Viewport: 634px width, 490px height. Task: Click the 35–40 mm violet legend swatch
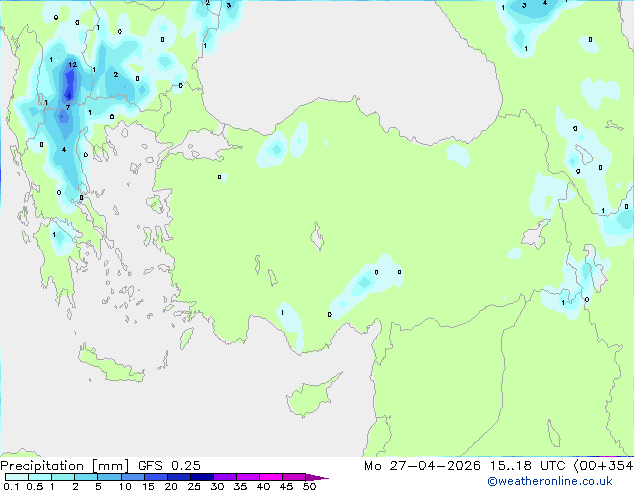(247, 477)
